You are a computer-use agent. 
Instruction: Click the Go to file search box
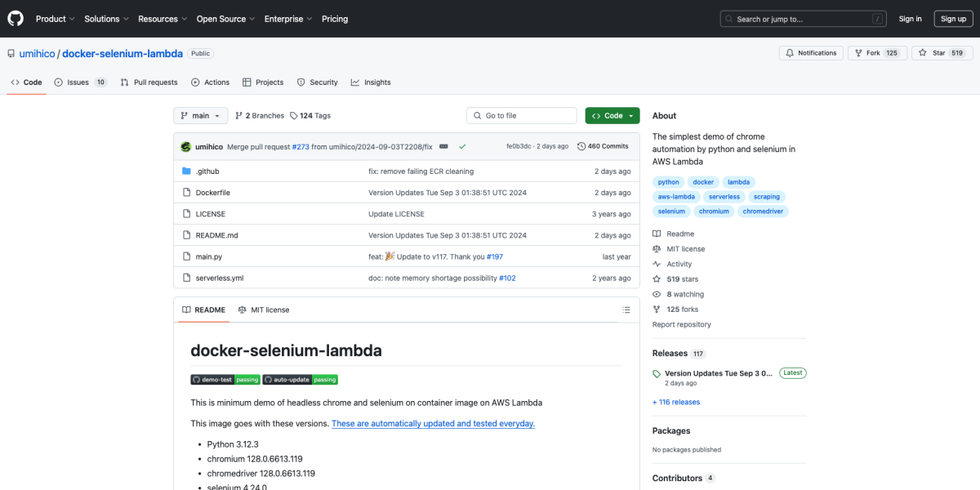(521, 115)
